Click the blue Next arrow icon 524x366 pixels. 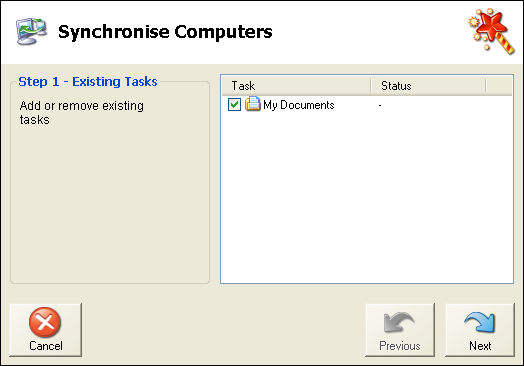click(480, 322)
